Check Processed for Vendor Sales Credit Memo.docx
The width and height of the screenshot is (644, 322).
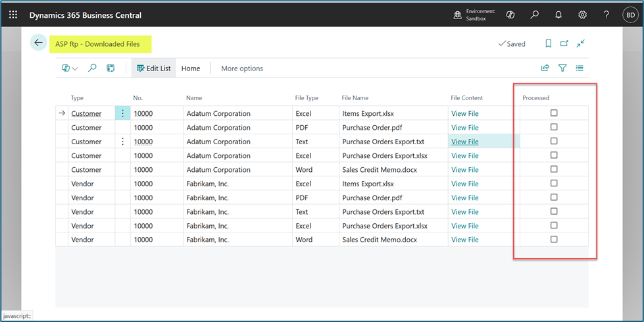[x=554, y=239]
